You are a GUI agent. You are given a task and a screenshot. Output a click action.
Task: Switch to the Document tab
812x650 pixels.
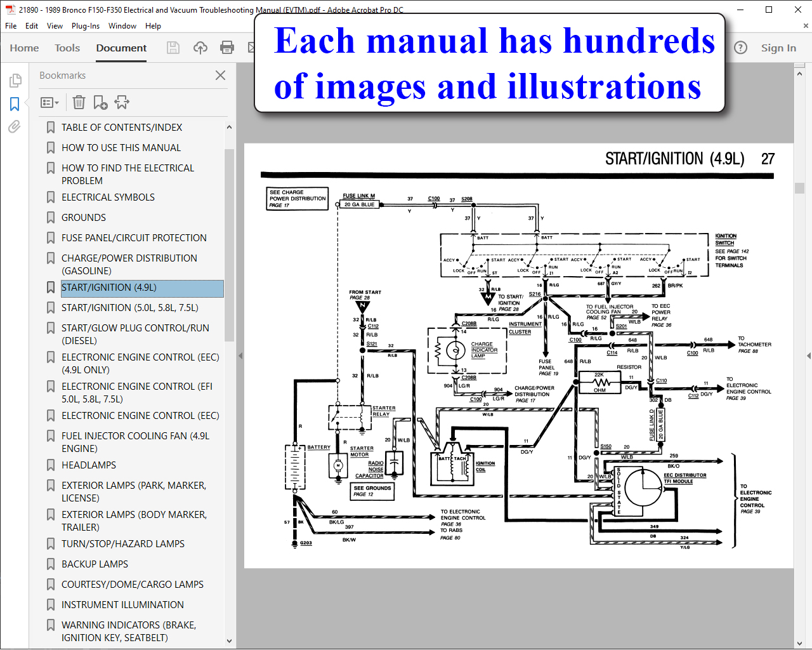point(121,48)
